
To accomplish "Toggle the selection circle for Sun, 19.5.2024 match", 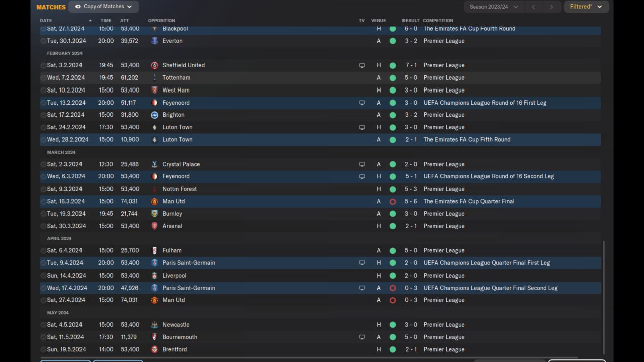I will point(43,350).
